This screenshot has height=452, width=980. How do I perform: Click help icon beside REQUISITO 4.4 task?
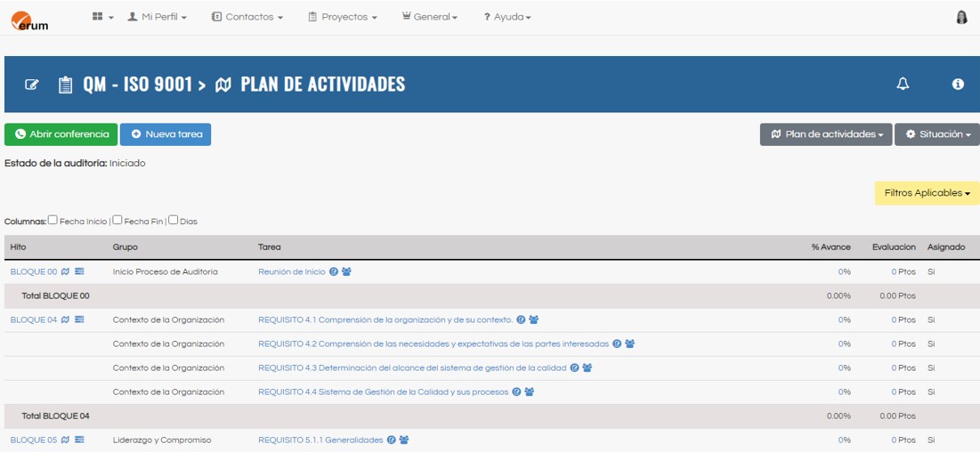pyautogui.click(x=516, y=391)
